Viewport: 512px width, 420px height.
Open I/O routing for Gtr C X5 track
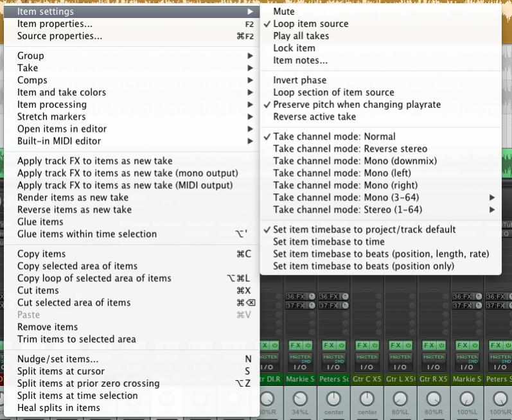pos(367,367)
